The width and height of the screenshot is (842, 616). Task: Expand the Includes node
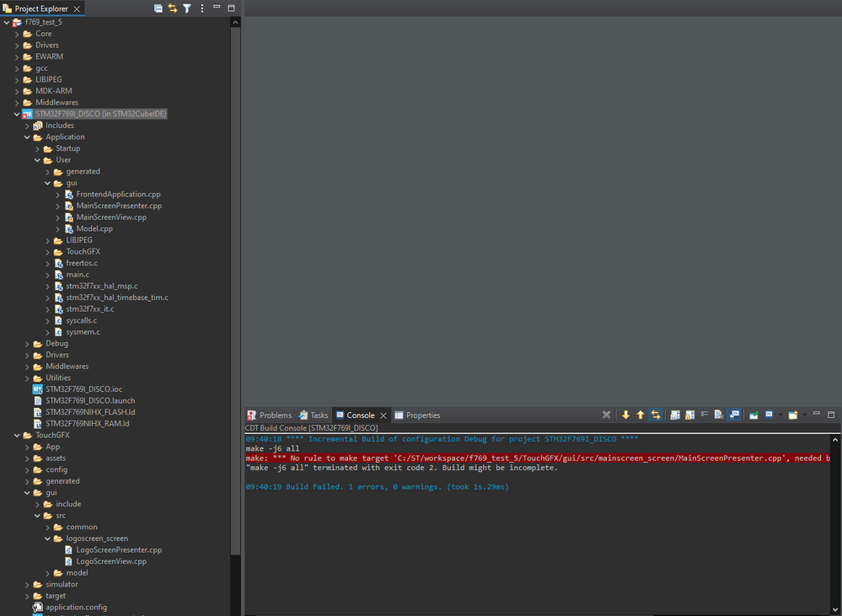(x=27, y=126)
